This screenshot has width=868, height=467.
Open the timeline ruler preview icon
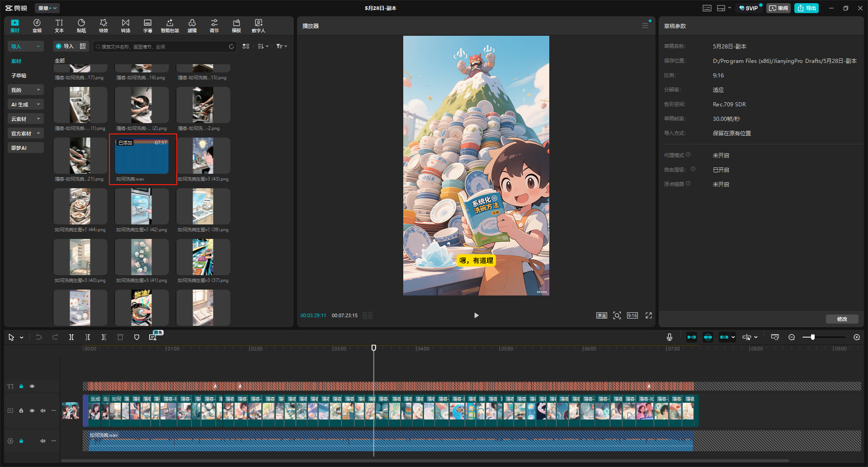[x=775, y=337]
